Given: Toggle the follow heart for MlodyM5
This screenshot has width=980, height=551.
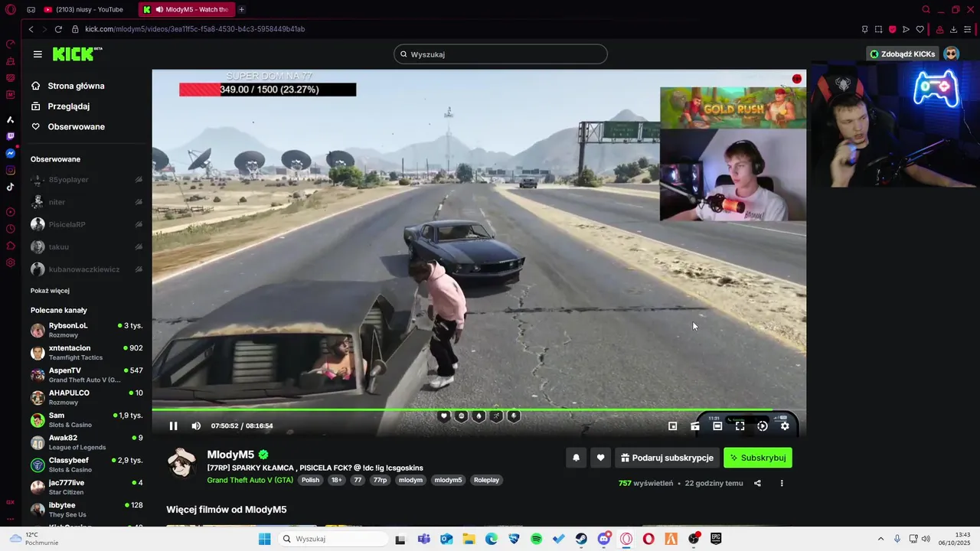Looking at the screenshot, I should 601,458.
